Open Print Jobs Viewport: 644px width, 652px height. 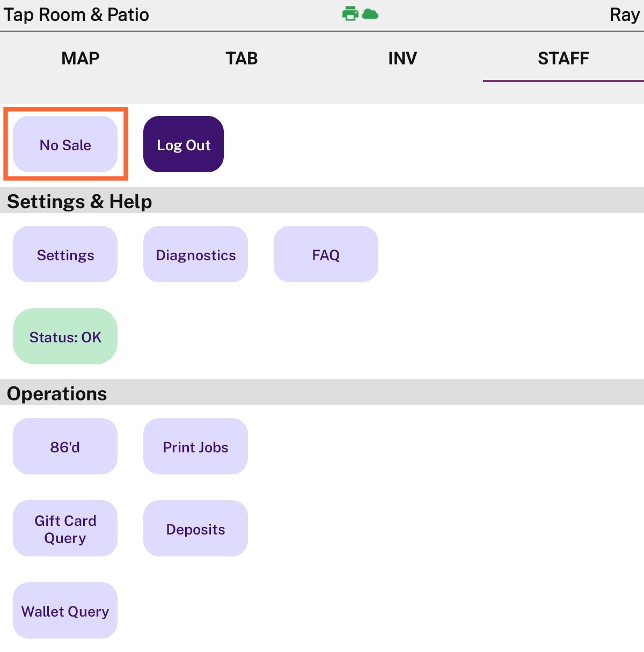tap(195, 446)
